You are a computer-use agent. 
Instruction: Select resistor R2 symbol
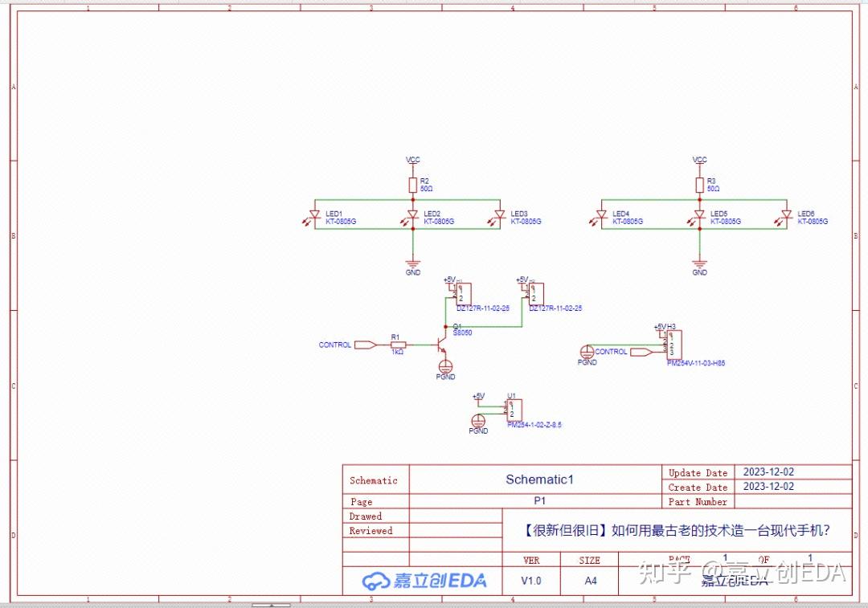(x=413, y=185)
